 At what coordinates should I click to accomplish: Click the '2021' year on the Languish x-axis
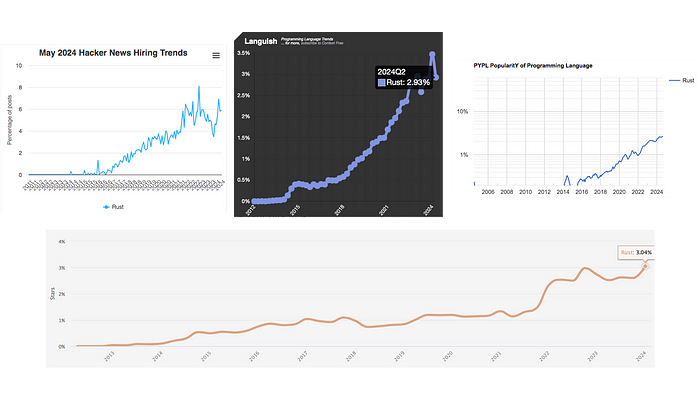click(384, 210)
